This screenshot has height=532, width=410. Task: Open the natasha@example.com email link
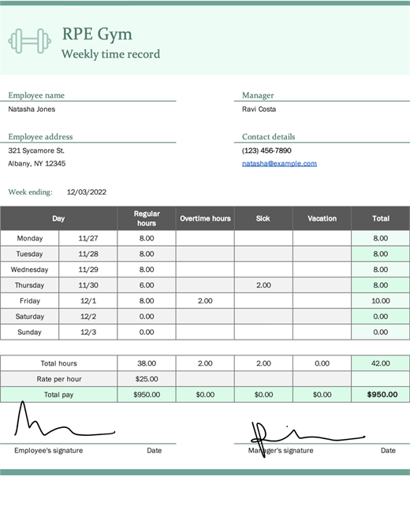click(x=279, y=163)
